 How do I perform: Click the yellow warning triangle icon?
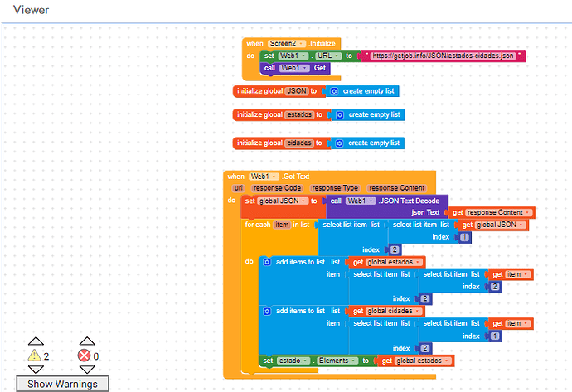click(34, 356)
